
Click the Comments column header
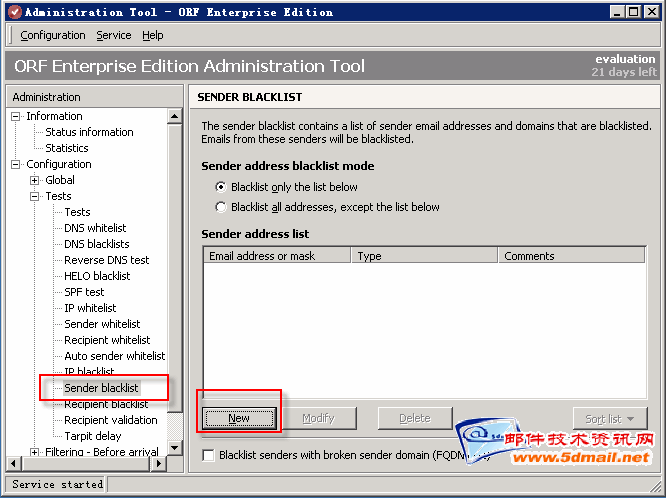570,256
